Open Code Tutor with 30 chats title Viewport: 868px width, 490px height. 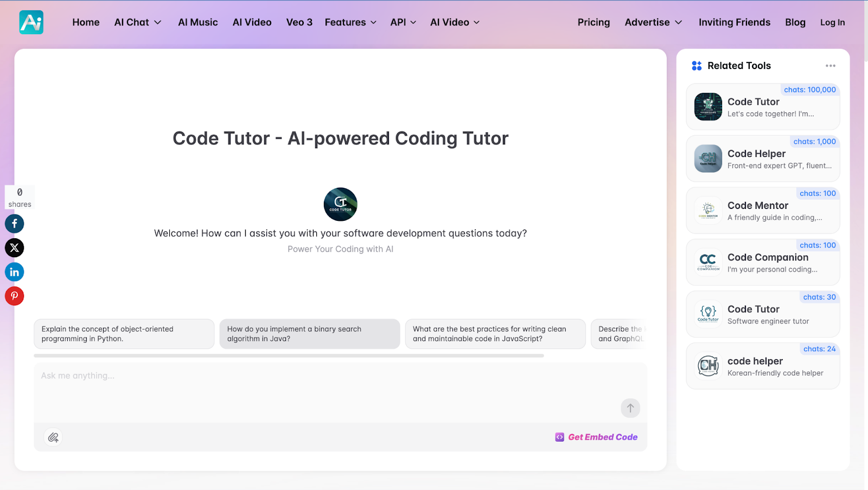(753, 309)
